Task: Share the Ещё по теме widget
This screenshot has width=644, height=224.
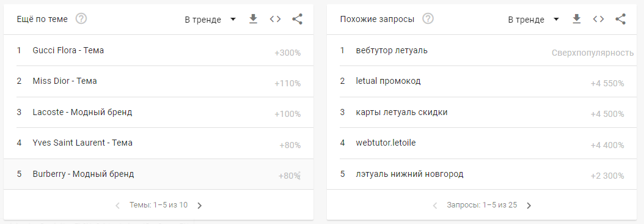Action: pyautogui.click(x=298, y=19)
